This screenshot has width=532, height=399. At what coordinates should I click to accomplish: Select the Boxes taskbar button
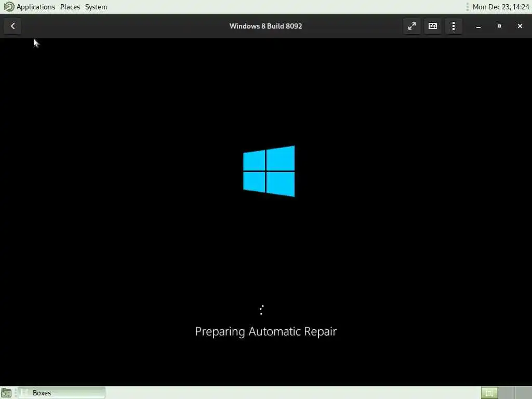coord(61,393)
